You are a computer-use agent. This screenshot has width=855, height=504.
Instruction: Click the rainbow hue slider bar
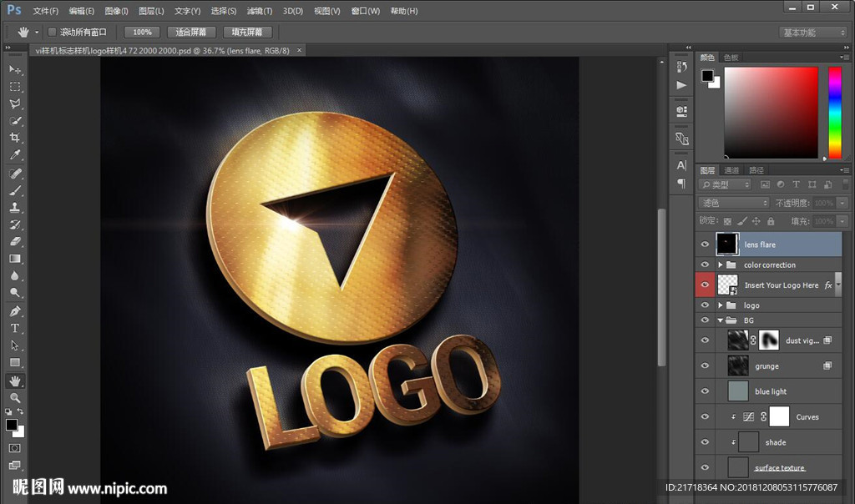coord(834,113)
